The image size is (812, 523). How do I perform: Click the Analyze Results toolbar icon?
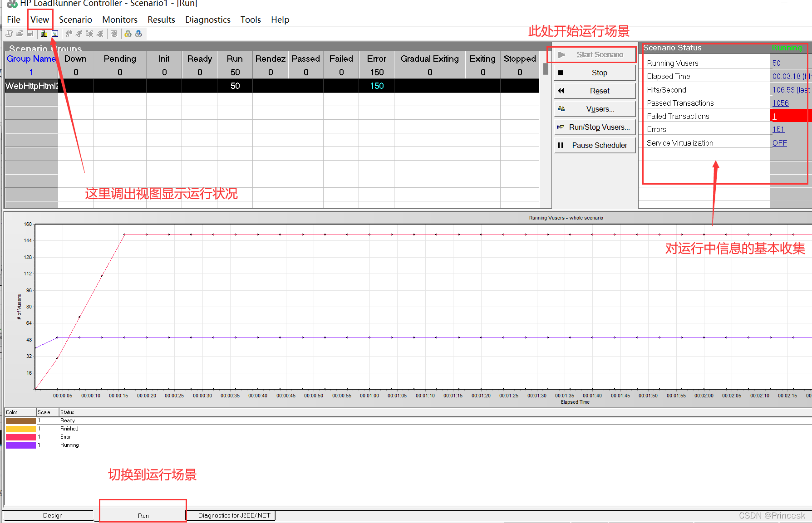114,34
